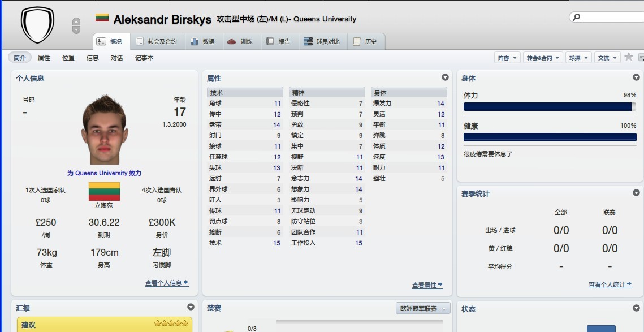
Task: Select the 对话 sub-tab
Action: (x=116, y=58)
